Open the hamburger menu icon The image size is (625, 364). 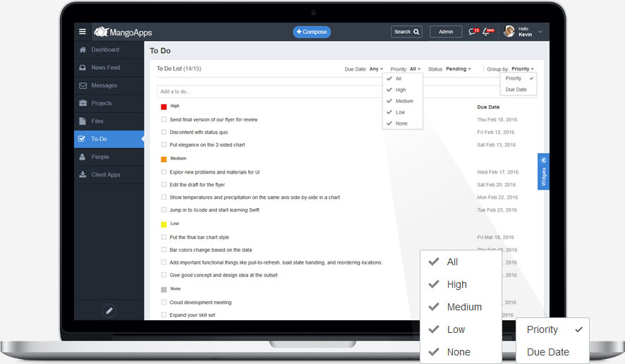tap(83, 32)
